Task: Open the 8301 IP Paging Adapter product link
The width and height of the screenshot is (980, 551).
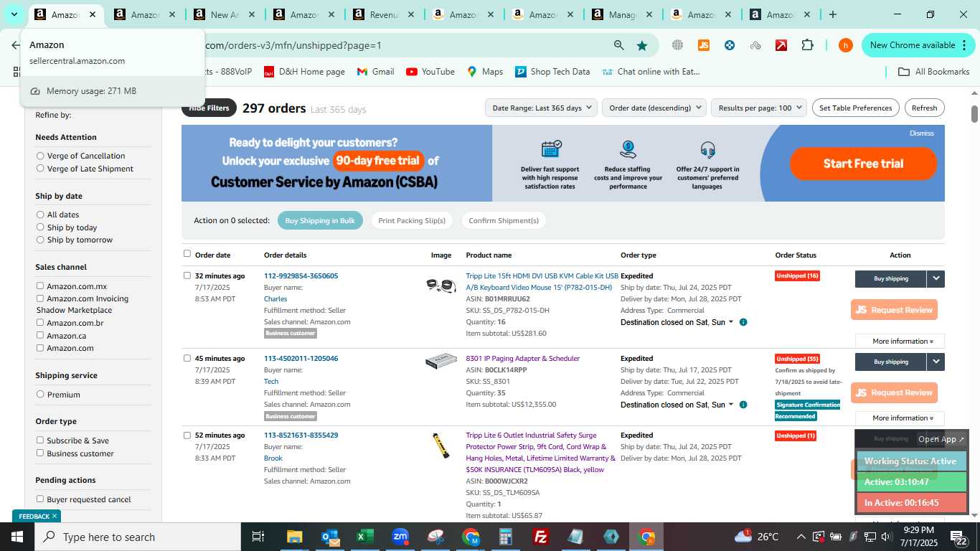Action: click(522, 358)
